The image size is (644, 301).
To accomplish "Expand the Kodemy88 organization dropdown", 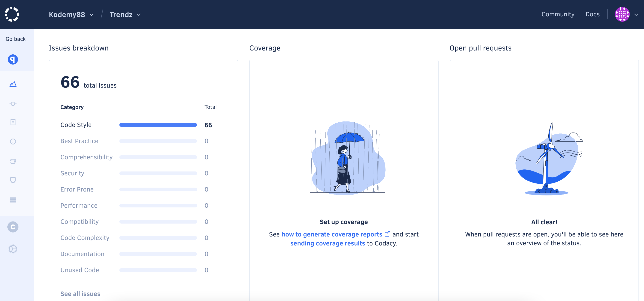I will [71, 15].
